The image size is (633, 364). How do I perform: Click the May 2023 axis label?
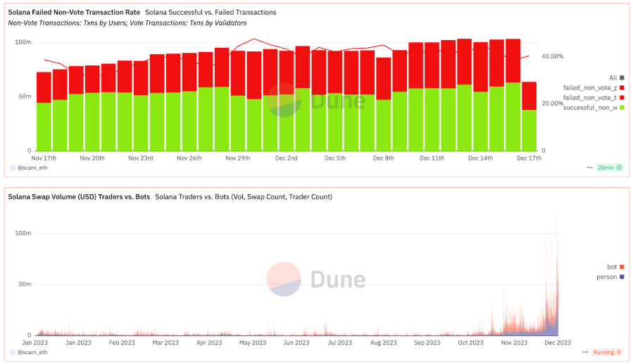tap(253, 343)
